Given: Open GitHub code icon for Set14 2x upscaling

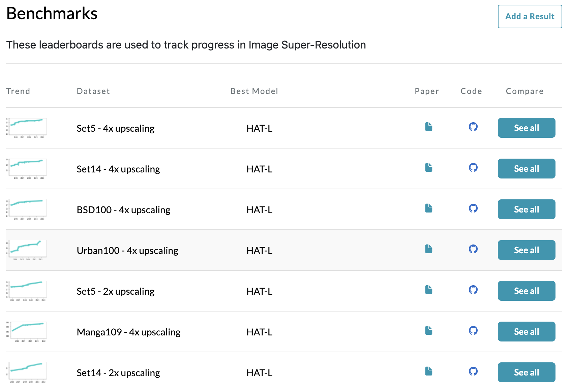Looking at the screenshot, I should 473,371.
